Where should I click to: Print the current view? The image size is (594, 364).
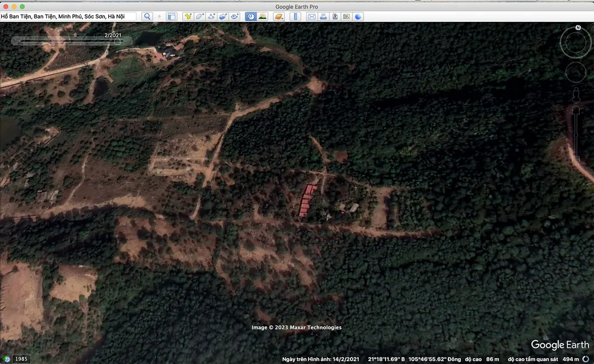point(323,17)
